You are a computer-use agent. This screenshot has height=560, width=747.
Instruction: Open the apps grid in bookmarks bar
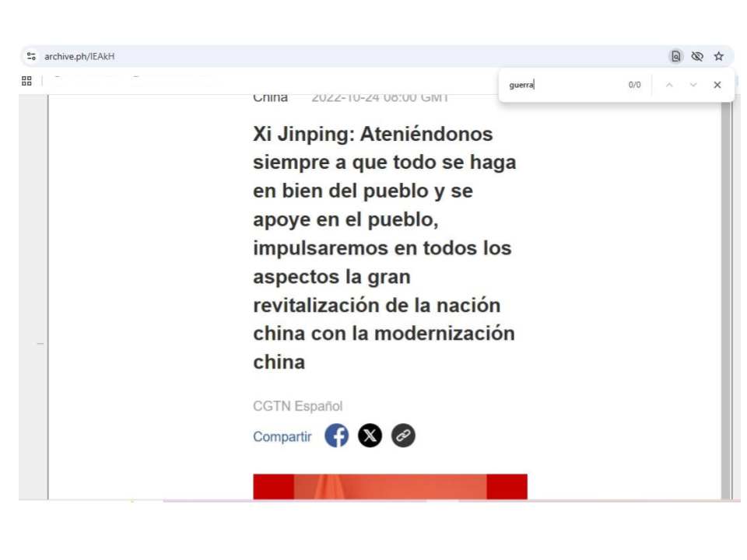click(x=26, y=81)
